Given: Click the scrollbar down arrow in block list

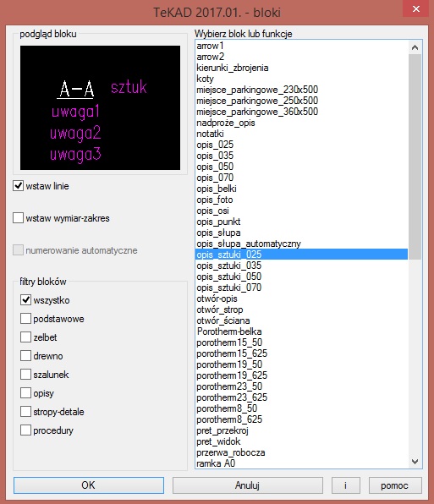Looking at the screenshot, I should coord(415,462).
